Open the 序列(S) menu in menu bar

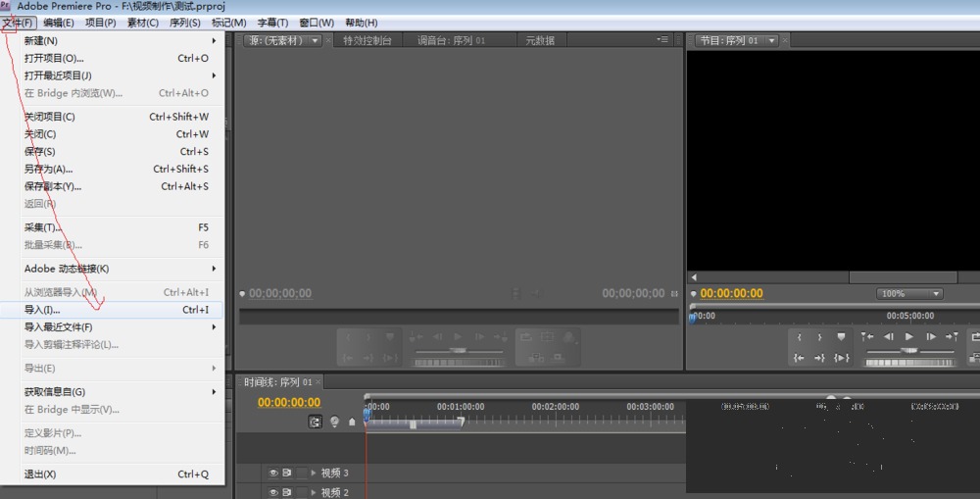(185, 23)
